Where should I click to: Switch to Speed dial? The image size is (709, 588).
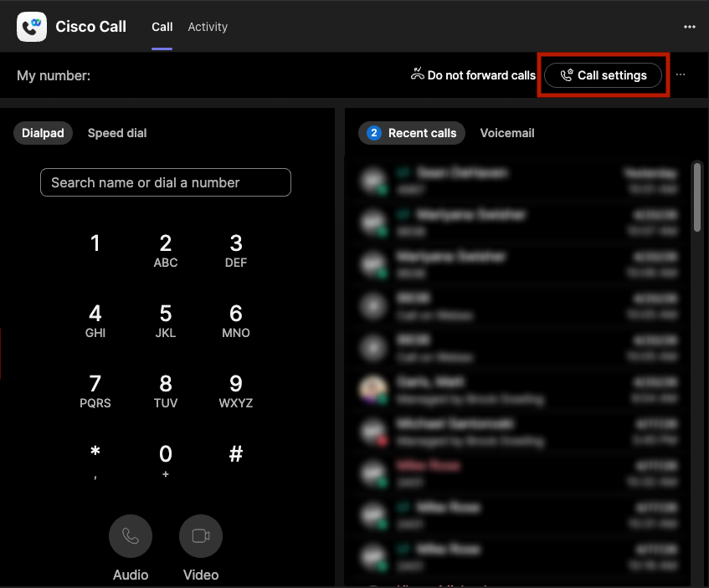[117, 133]
